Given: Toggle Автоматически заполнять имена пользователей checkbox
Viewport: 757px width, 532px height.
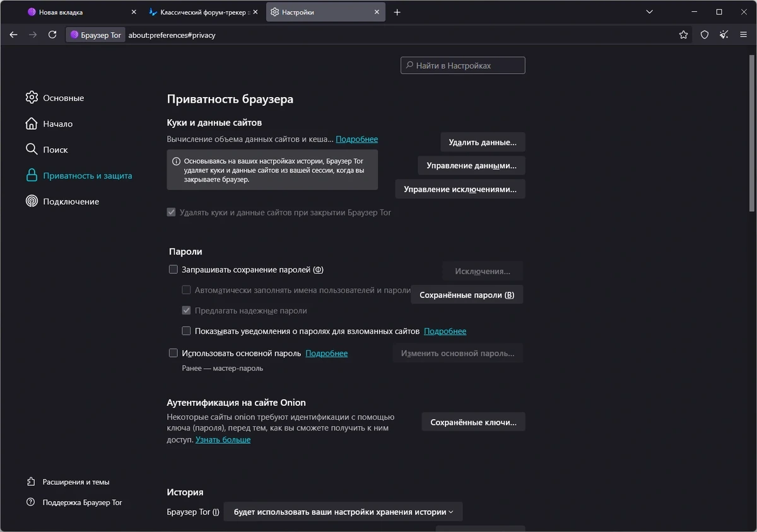Looking at the screenshot, I should click(x=186, y=290).
